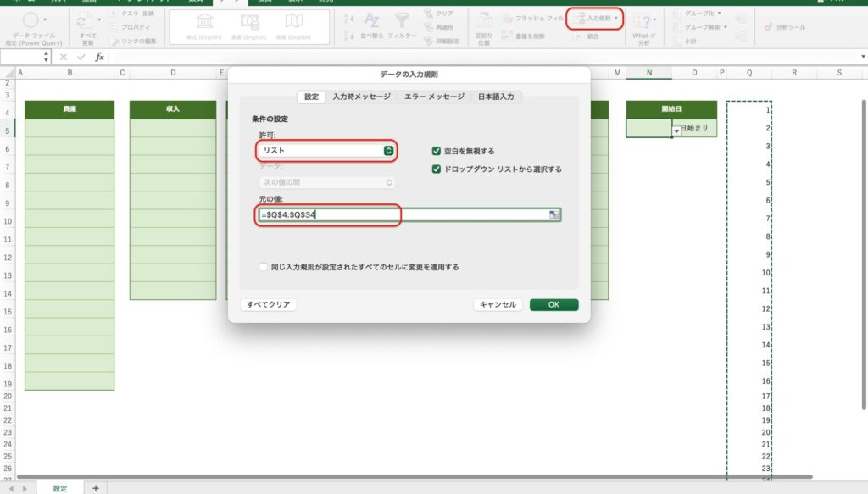Click the What-If 分析 icon

pos(643,22)
